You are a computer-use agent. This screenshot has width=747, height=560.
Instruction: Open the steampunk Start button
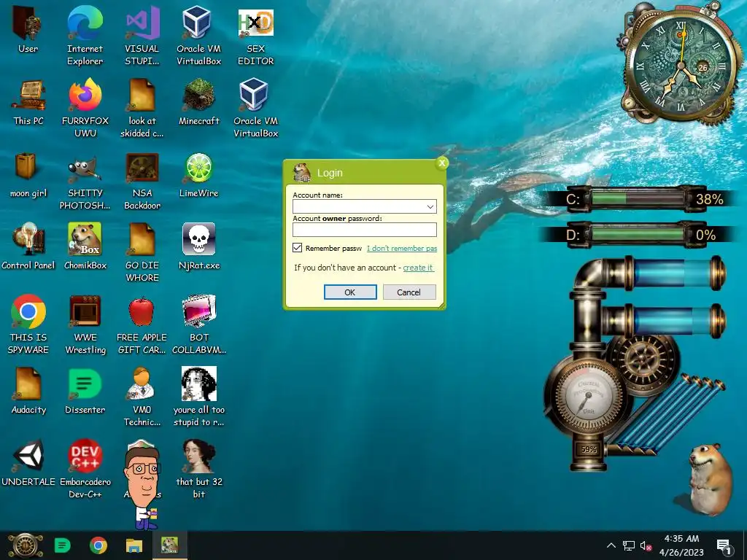pos(25,545)
